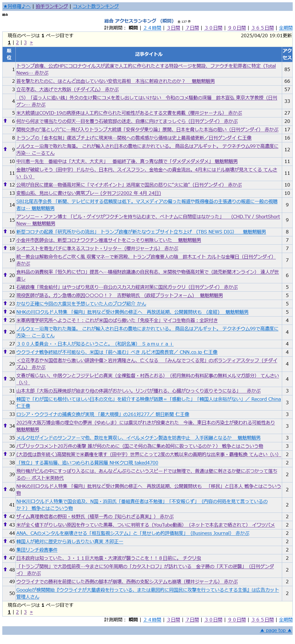Click the up-arrow icon beside rank 43
This screenshot has width=295, height=644.
[x=5, y=524]
